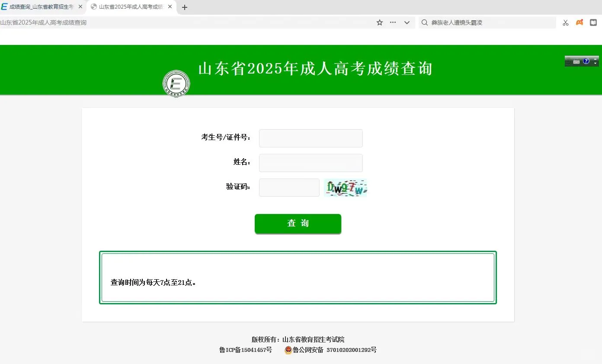Open the keyboard widget dropdown arrow

click(x=595, y=64)
